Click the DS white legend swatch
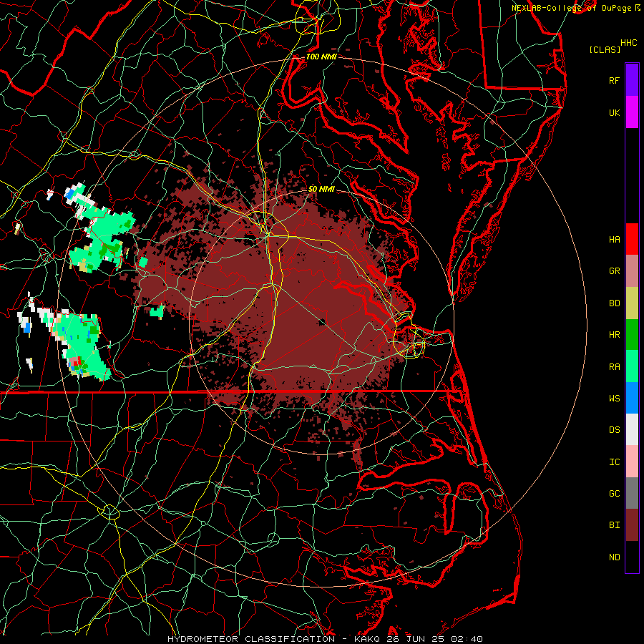 coord(632,429)
